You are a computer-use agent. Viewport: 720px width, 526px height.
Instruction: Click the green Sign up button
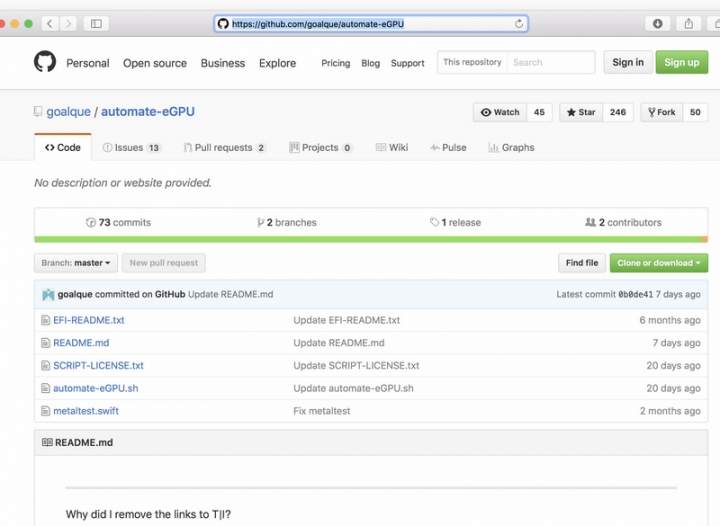(x=681, y=62)
